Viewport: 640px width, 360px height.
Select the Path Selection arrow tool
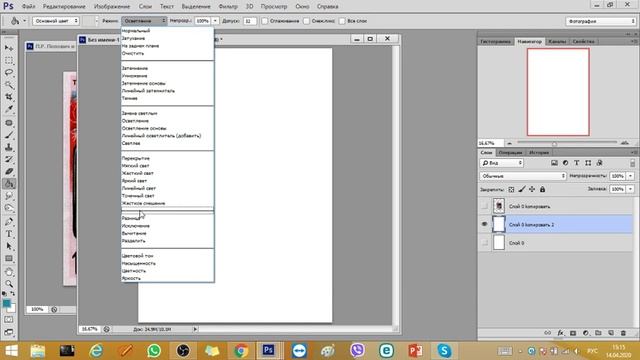pyautogui.click(x=9, y=246)
